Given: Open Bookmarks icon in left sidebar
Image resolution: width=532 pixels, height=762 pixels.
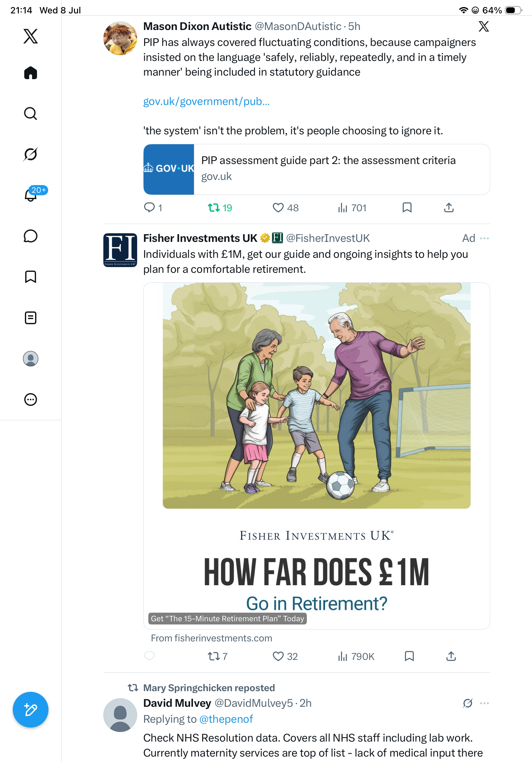Looking at the screenshot, I should coord(31,277).
